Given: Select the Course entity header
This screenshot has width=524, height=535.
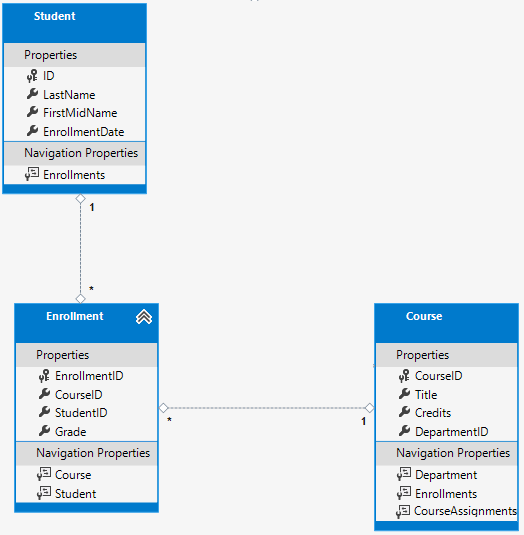Looking at the screenshot, I should click(446, 323).
